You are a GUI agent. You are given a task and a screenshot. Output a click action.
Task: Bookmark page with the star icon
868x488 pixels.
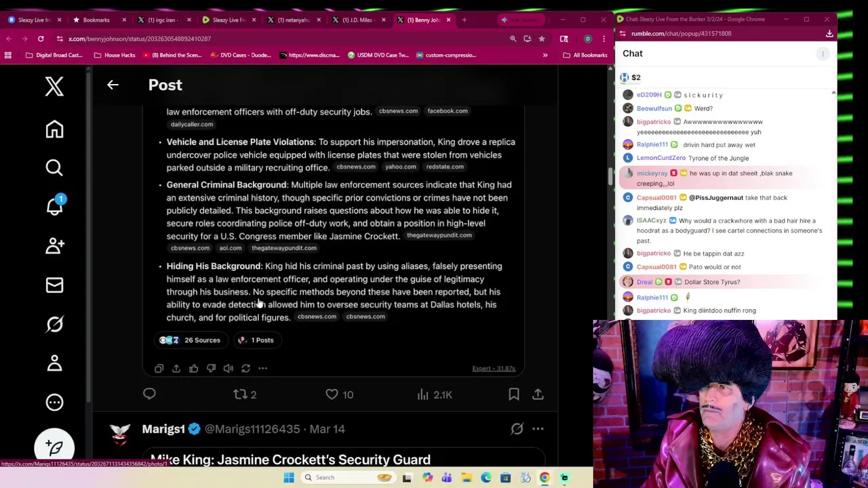541,39
